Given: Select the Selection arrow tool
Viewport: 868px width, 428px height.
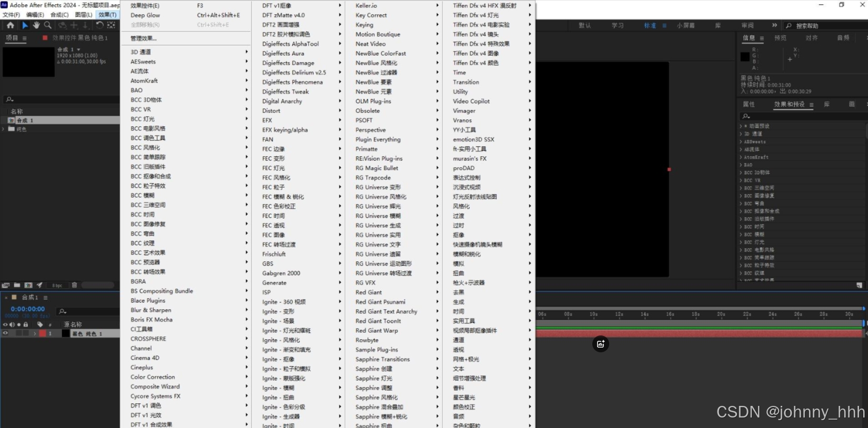Looking at the screenshot, I should coord(25,25).
